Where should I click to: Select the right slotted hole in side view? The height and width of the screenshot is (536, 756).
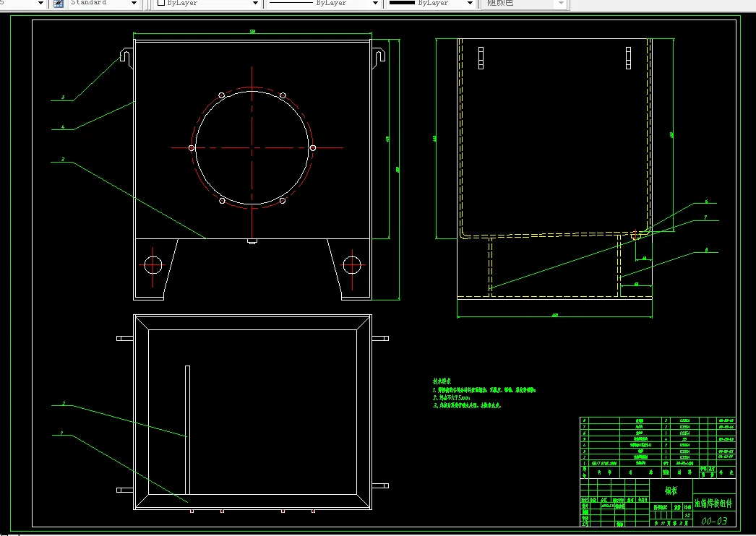[628, 58]
